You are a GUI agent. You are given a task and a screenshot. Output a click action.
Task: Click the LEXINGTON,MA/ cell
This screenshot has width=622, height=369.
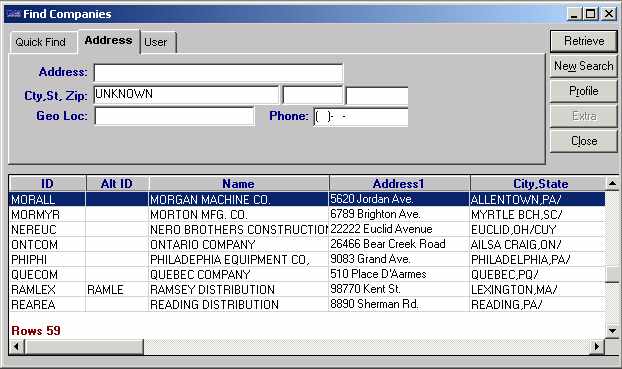[x=538, y=290]
